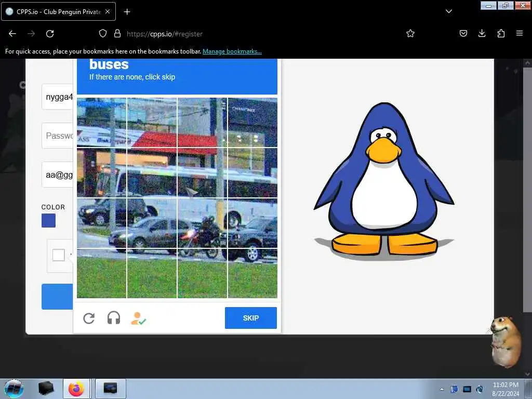
Task: Click page scrollbar down arrow
Action: click(x=527, y=374)
